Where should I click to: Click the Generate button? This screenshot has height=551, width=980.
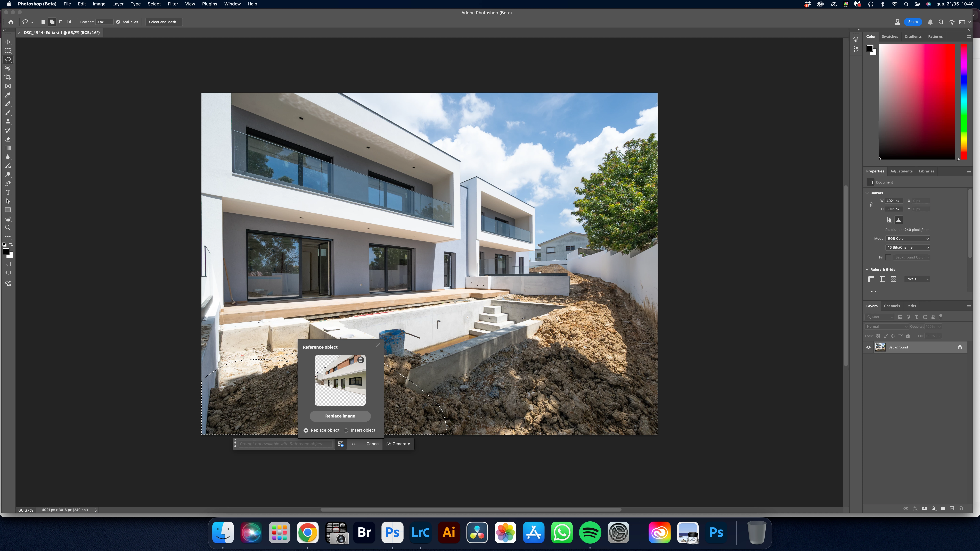[x=398, y=444]
